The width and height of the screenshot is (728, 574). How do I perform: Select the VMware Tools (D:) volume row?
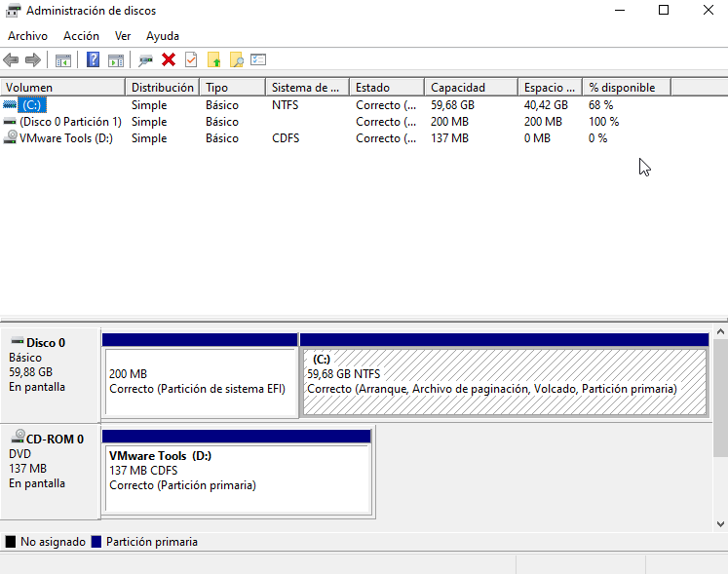click(x=60, y=138)
